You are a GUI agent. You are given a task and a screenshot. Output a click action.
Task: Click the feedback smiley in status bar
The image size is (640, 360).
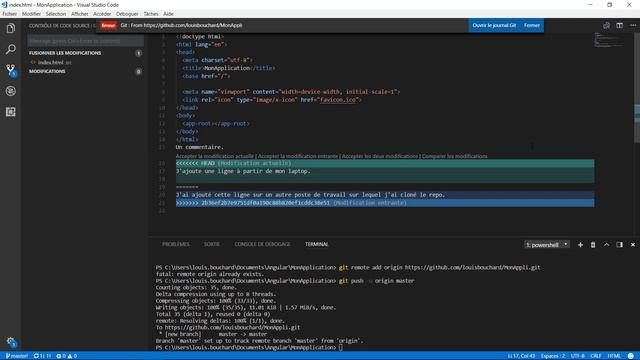click(x=631, y=356)
